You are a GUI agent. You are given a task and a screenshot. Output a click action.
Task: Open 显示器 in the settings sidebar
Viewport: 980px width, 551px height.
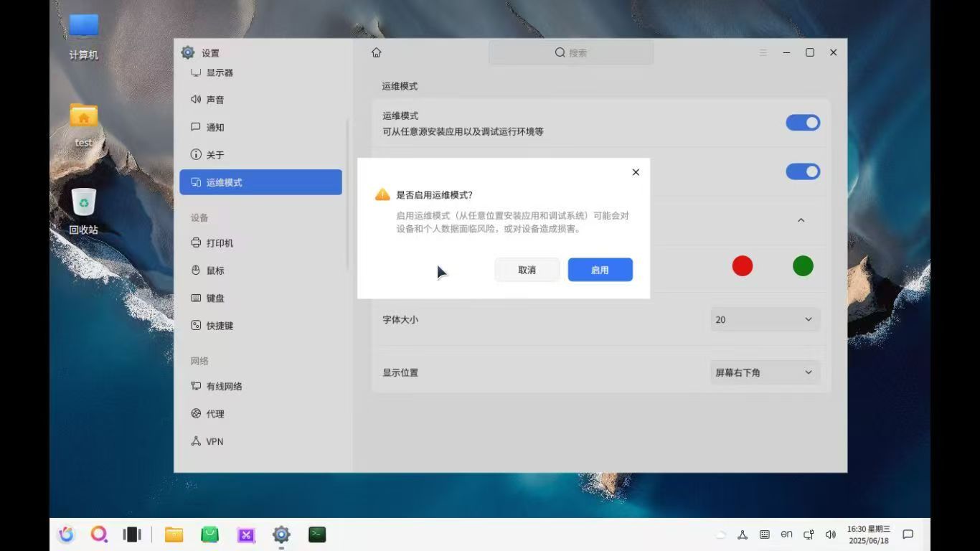coord(261,72)
